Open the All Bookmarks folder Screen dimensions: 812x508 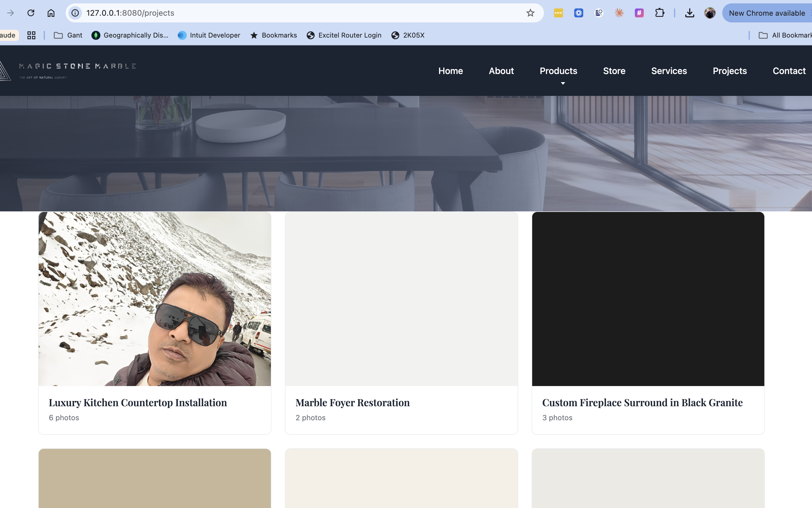(785, 35)
